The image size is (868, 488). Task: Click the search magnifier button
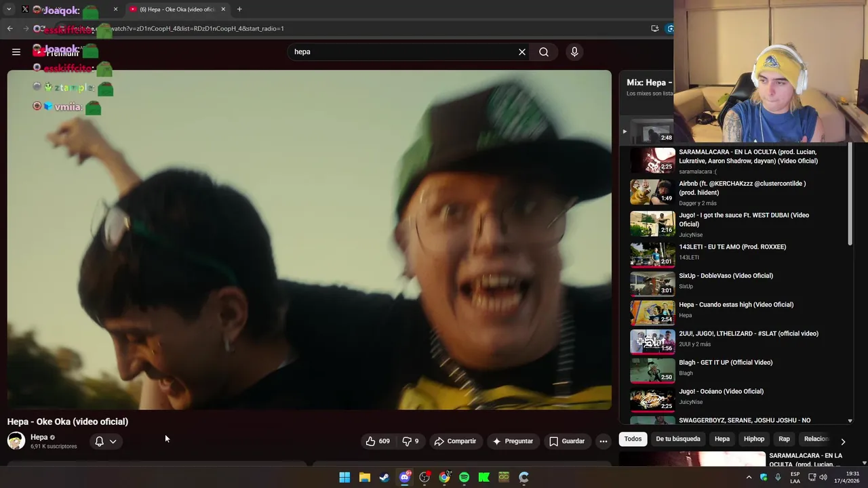coord(544,52)
